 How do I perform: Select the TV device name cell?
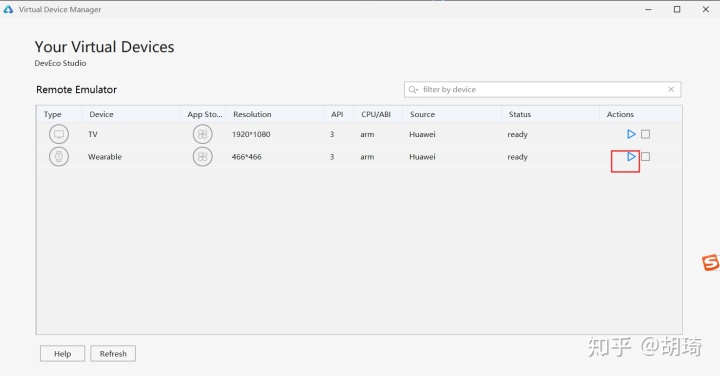93,134
